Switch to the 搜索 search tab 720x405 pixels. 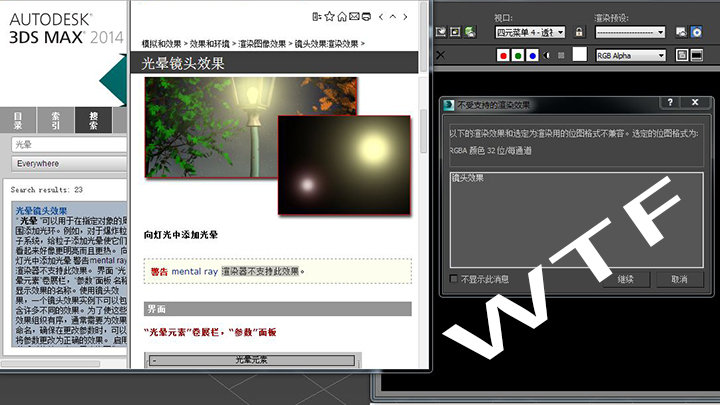click(93, 120)
